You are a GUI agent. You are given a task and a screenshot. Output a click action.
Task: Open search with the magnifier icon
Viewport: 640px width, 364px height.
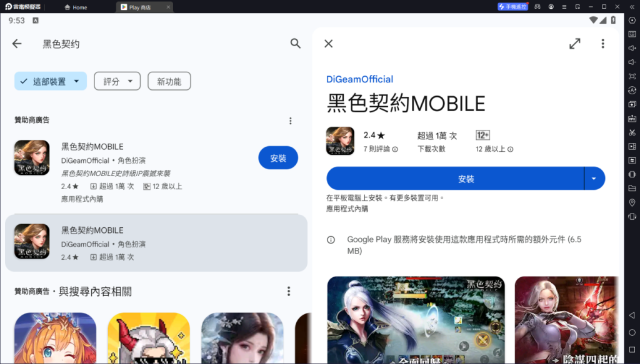point(295,44)
